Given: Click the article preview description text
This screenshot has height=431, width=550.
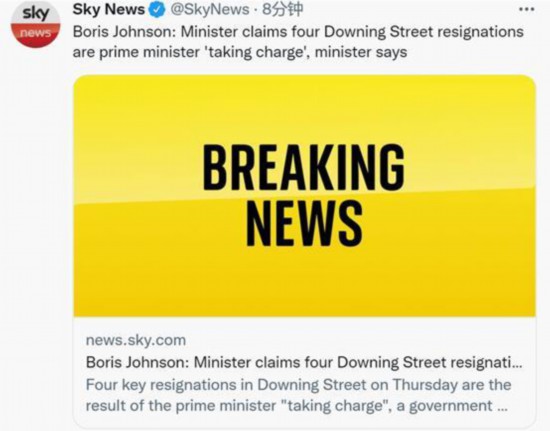Looking at the screenshot, I should click(298, 395).
